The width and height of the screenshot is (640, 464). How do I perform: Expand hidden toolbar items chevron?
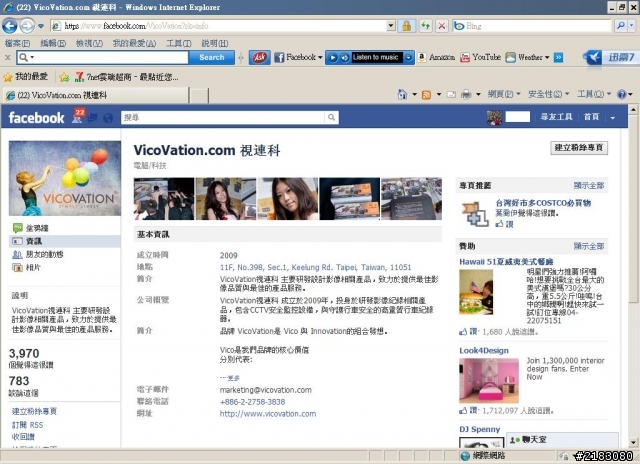[559, 58]
